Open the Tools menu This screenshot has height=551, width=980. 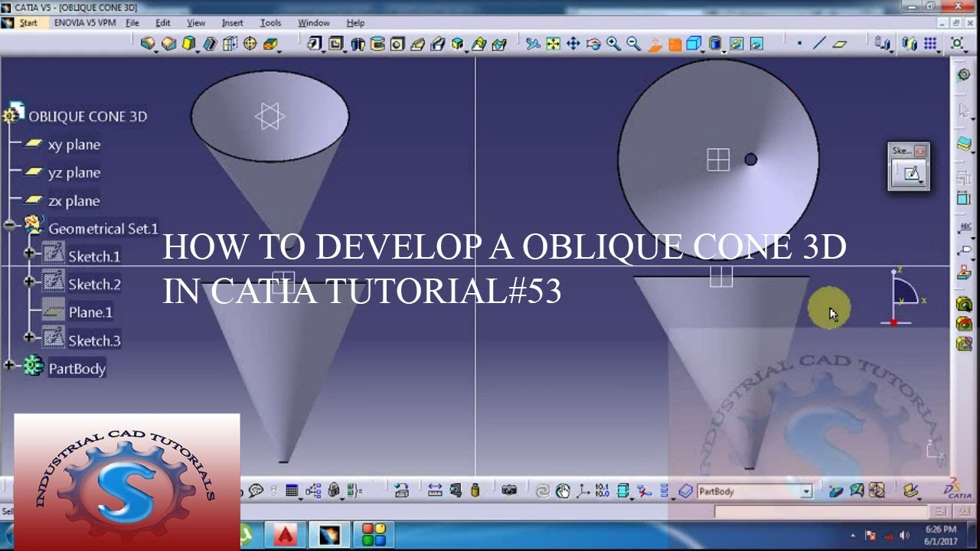pos(270,23)
